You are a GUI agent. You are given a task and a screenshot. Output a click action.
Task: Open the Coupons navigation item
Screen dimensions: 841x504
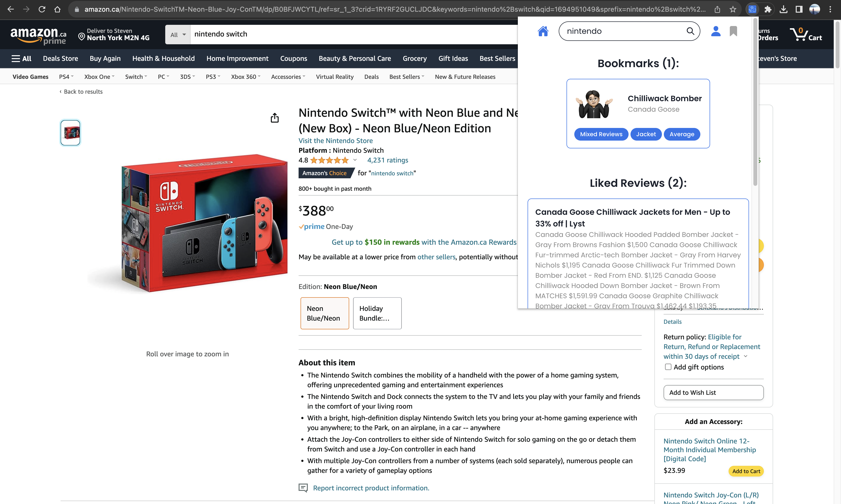(x=293, y=58)
